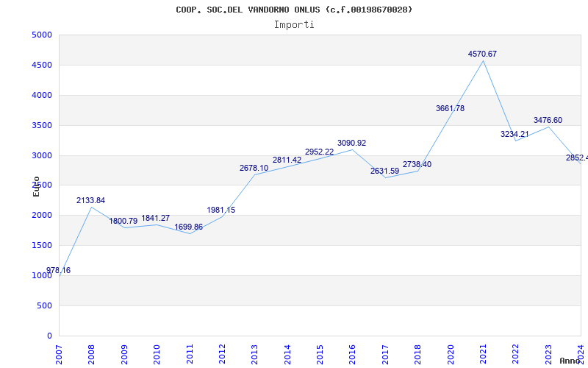Screen dimensions: 588x368
Task: Click the 2023 x-axis year label
Action: tap(548, 354)
